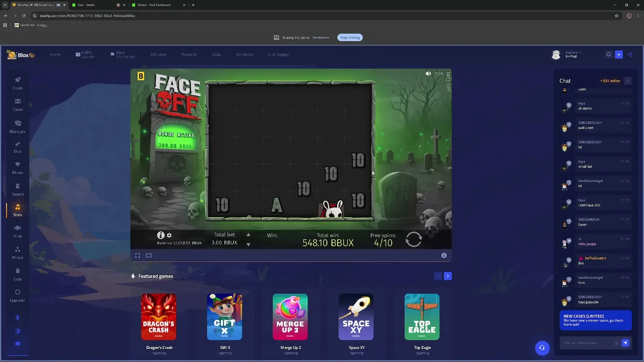Open the Upgrader in sidebar

coord(18,296)
